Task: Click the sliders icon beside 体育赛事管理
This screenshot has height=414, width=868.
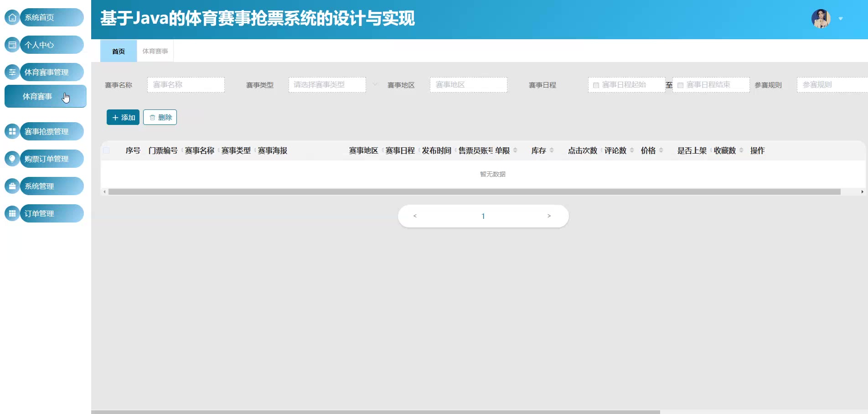Action: (x=12, y=72)
